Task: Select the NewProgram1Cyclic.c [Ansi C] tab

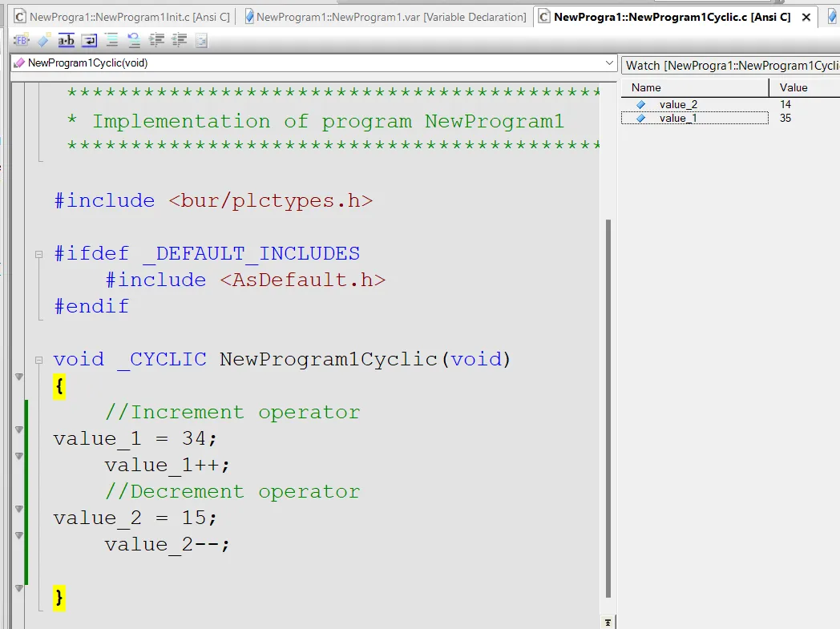Action: pos(672,17)
